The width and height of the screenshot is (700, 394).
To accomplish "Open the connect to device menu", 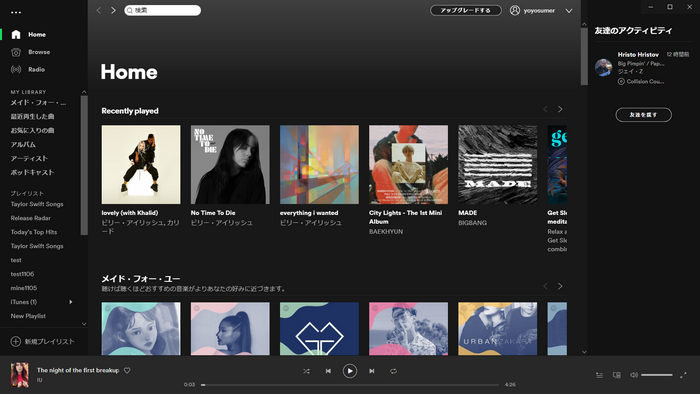I will [617, 375].
